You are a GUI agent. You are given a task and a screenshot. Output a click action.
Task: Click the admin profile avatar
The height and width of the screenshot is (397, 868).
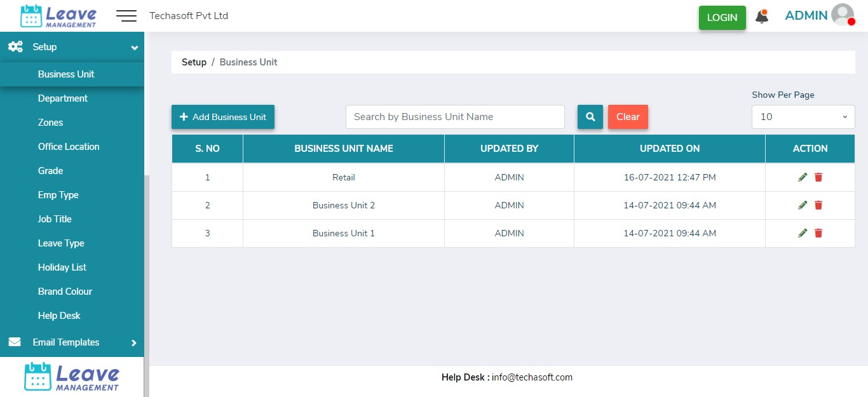click(x=843, y=15)
